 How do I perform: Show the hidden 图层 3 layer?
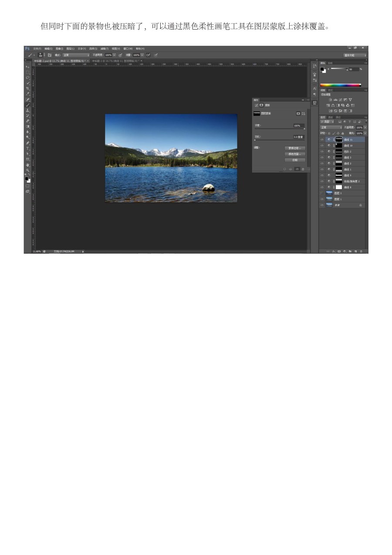322,193
